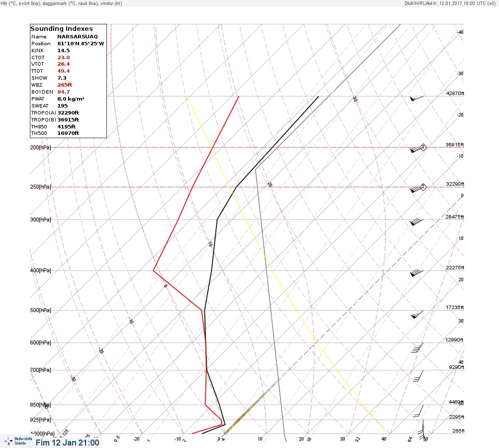Viewport: 499px width, 448px height.
Task: Click the Hiti, daggarmark, vindur legend text
Action: 61,3
